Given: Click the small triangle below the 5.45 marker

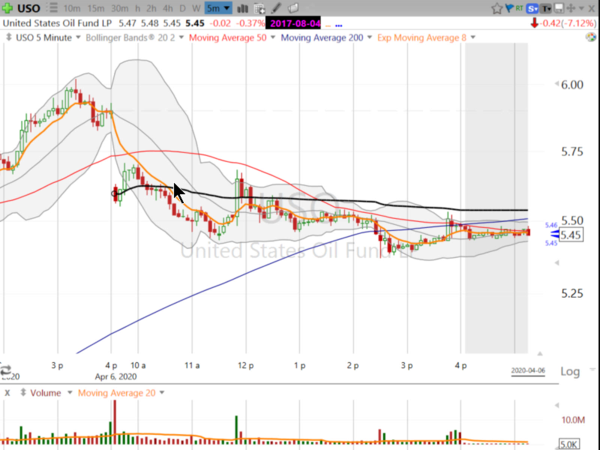Looking at the screenshot, I should 557,262.
